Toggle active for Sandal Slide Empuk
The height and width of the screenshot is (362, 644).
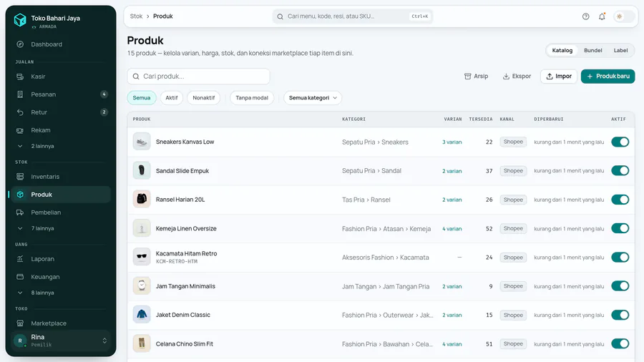tap(620, 171)
